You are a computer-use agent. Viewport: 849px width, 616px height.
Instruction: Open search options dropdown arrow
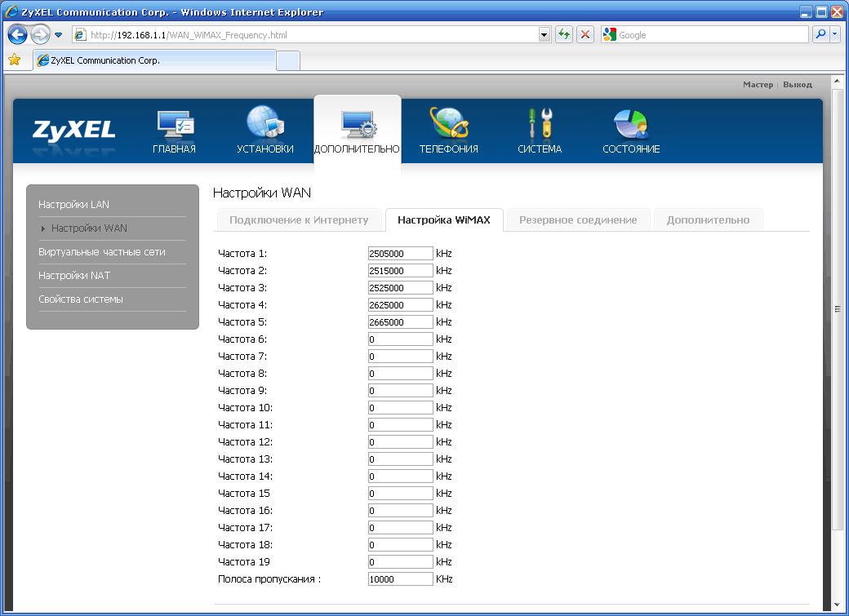[x=834, y=34]
